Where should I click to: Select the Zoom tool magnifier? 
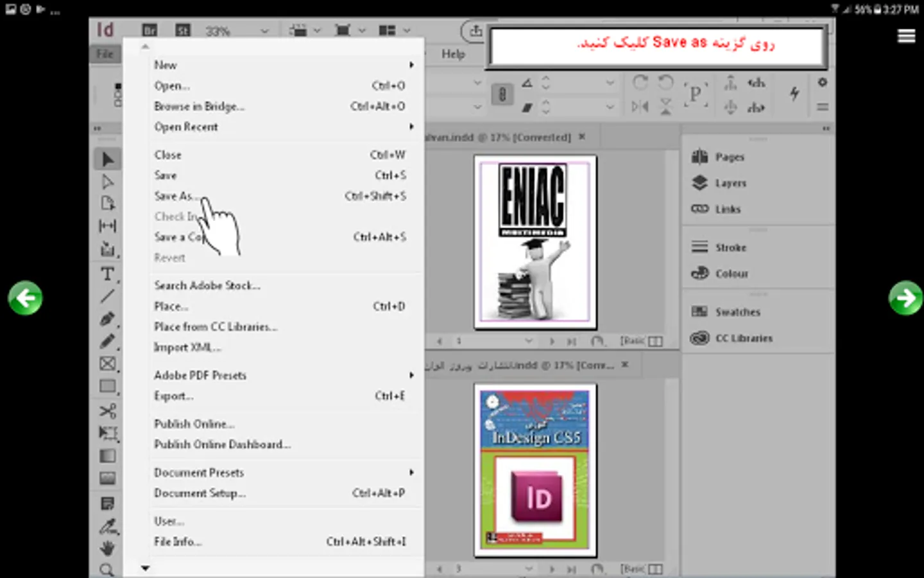click(x=107, y=569)
